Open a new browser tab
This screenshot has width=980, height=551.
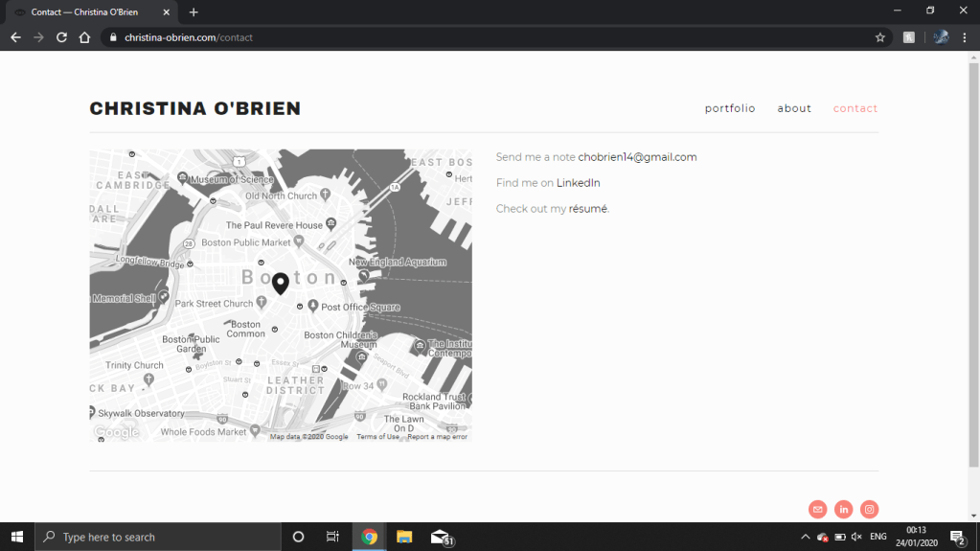click(194, 12)
